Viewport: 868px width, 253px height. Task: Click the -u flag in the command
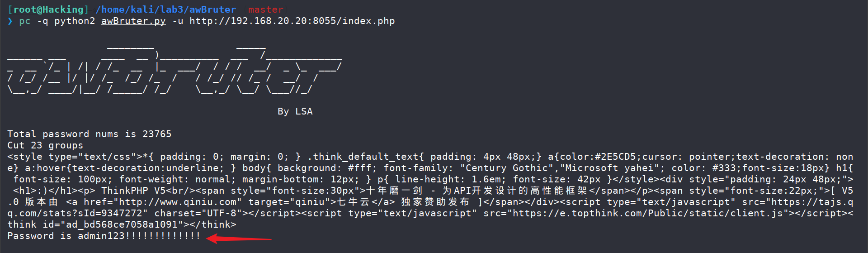178,21
